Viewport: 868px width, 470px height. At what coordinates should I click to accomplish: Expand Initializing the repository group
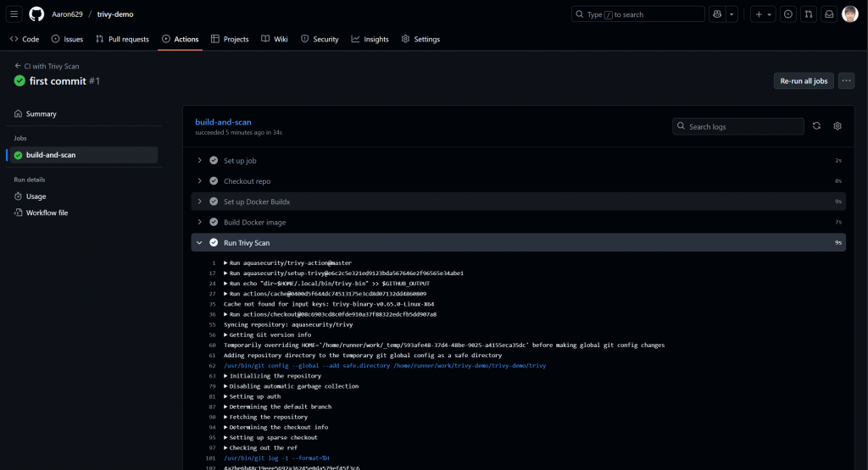[272, 375]
